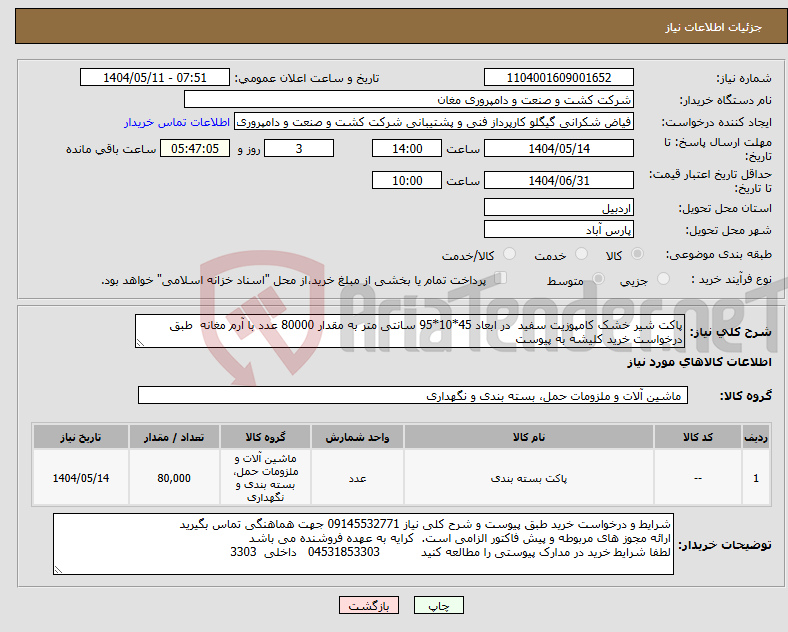This screenshot has width=788, height=632.
Task: Select the کالا/خدمت radio button
Action: tap(509, 254)
